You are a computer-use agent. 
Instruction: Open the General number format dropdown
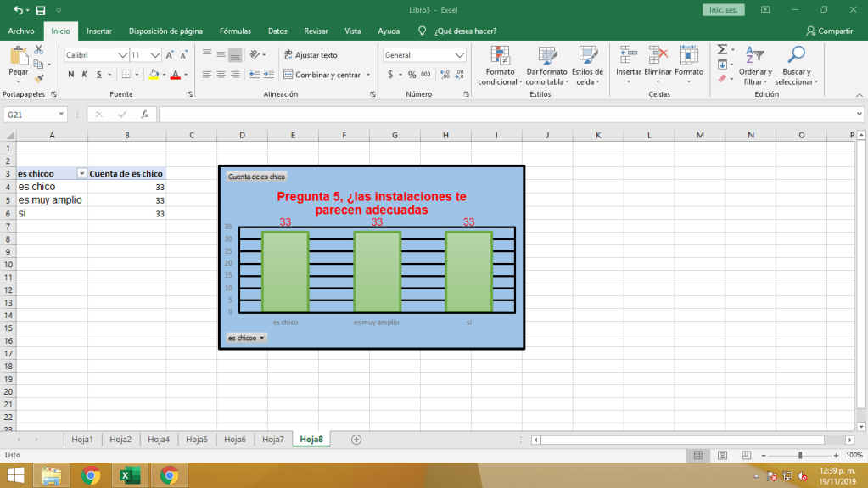pos(459,55)
